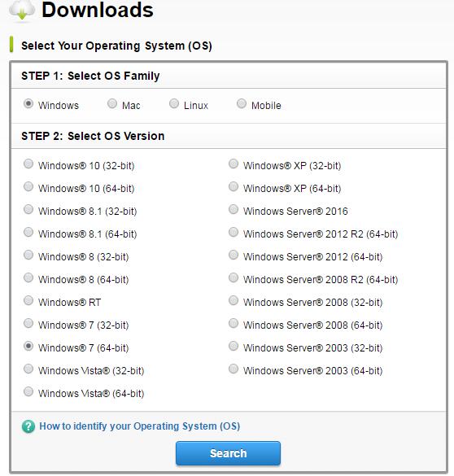Select Windows Server 2012 R2 (64-bit)
The image size is (454, 476).
[234, 232]
